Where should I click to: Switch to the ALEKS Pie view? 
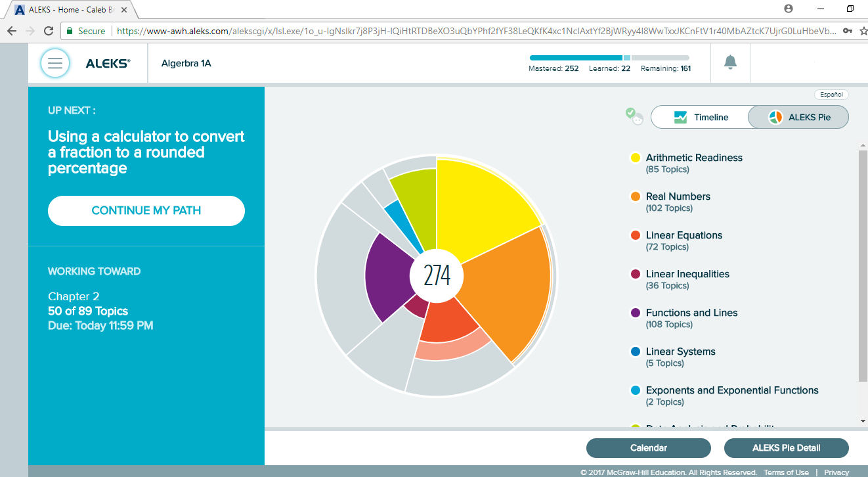[798, 117]
